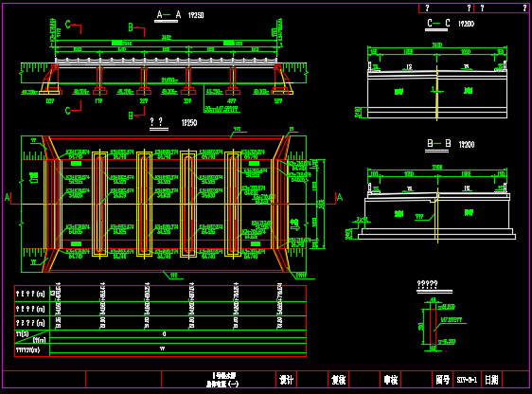Screen dimensions: 532x394
Task: Select the C—C section title text
Action: point(438,23)
